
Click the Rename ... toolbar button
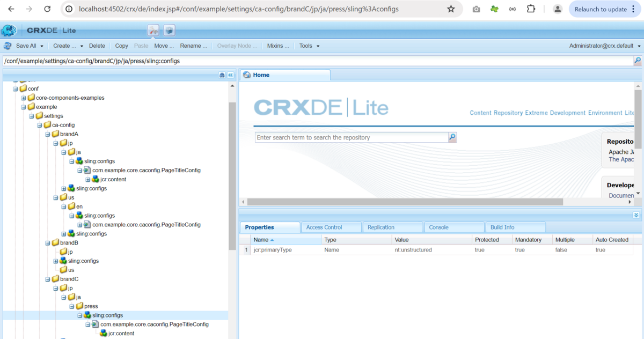point(194,46)
